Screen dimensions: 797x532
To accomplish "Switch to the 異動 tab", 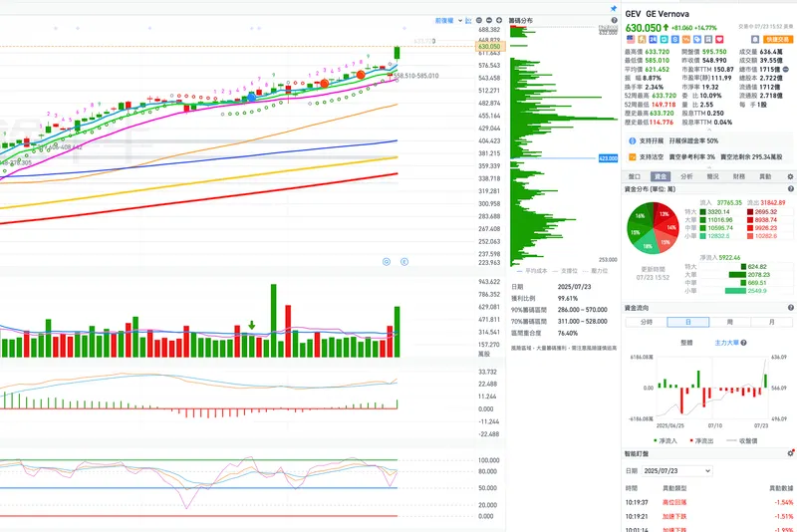I will tap(765, 176).
